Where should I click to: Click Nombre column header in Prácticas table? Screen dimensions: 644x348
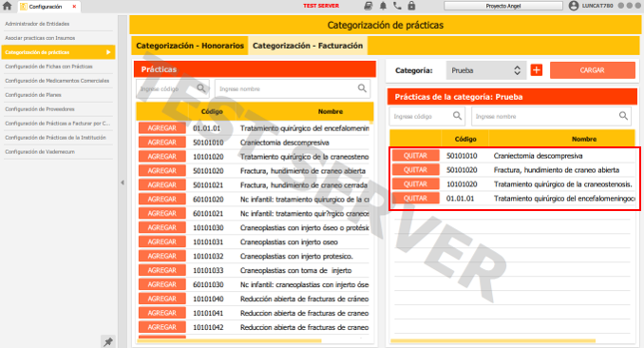[x=331, y=111]
